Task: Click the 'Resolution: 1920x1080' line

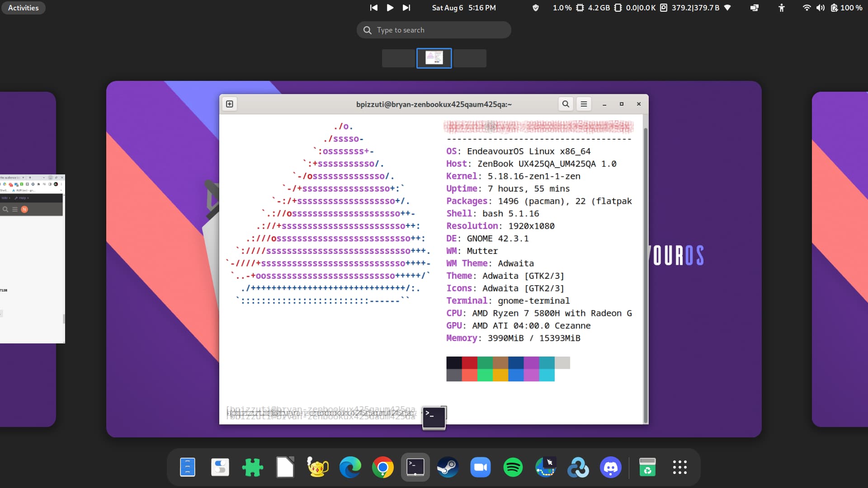Action: 500,226
